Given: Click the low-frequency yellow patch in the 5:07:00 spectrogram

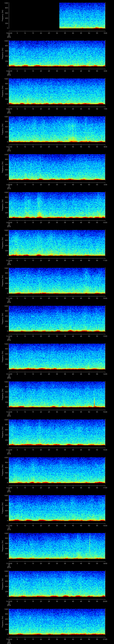Looking at the screenshot, I should [73, 138].
